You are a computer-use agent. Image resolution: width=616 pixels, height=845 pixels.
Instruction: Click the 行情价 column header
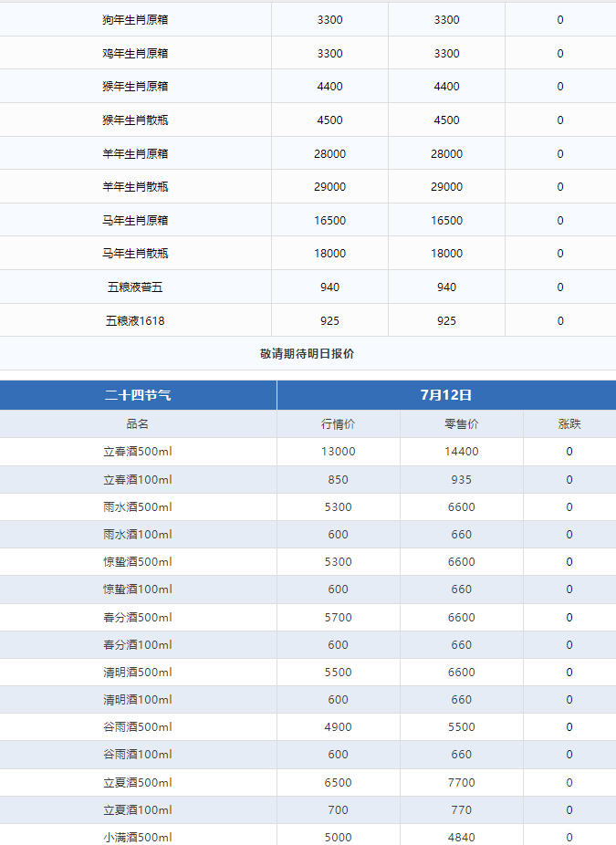(338, 424)
